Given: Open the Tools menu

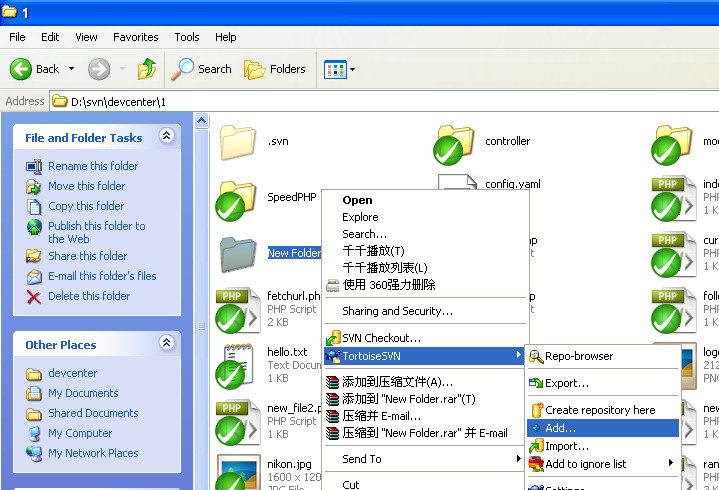Looking at the screenshot, I should [x=187, y=37].
